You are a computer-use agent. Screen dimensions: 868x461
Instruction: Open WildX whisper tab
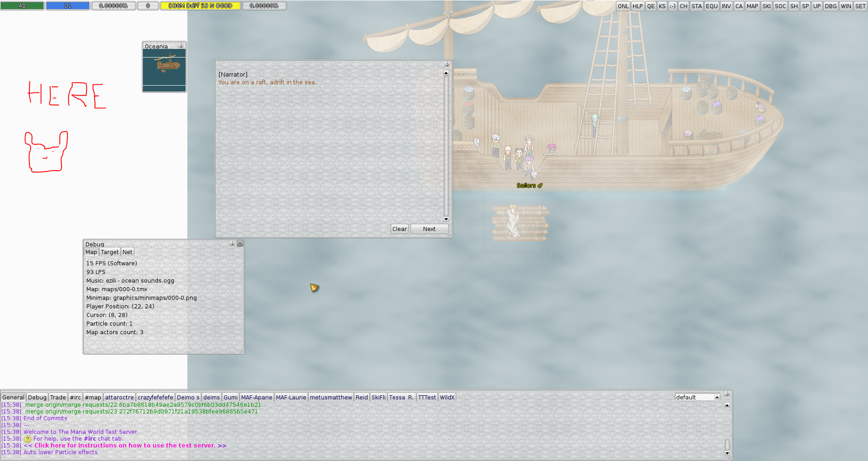[447, 397]
